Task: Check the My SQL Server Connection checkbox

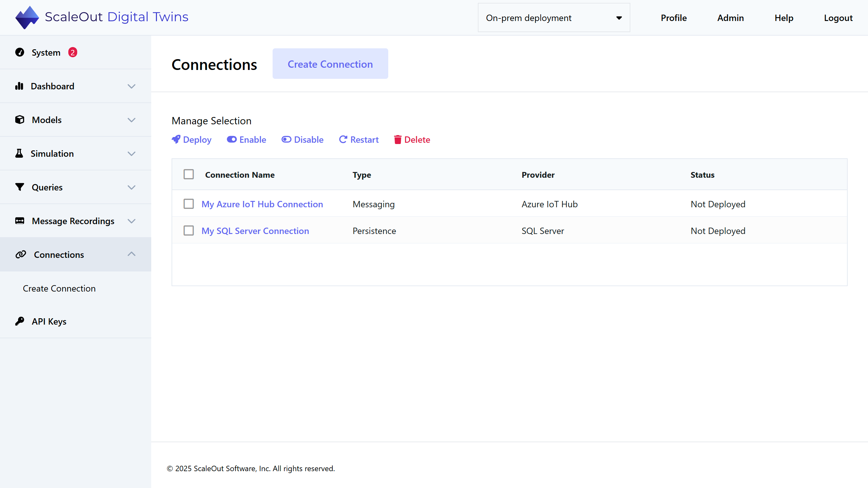Action: pos(189,231)
